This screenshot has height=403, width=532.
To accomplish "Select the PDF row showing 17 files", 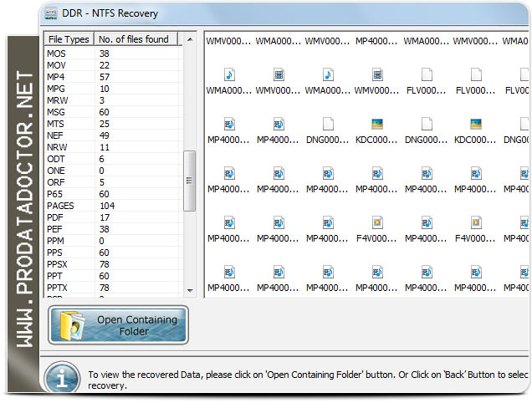I will click(x=113, y=217).
